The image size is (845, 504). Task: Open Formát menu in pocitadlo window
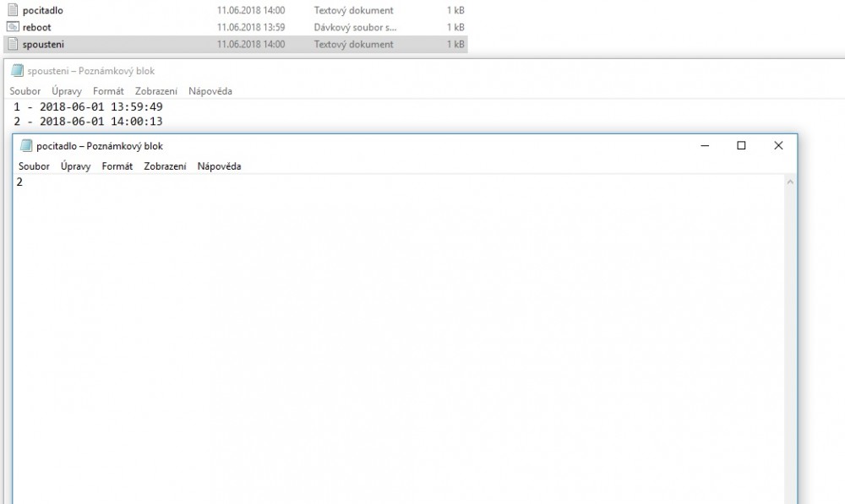(x=117, y=166)
